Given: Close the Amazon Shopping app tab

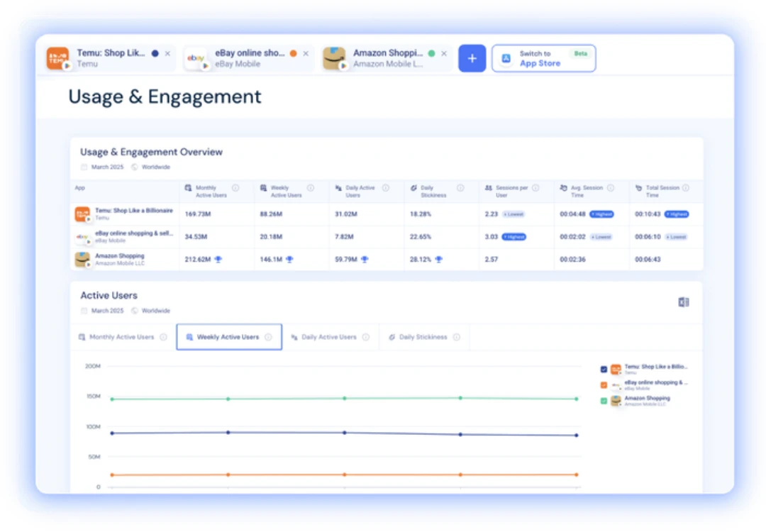Looking at the screenshot, I should 443,53.
